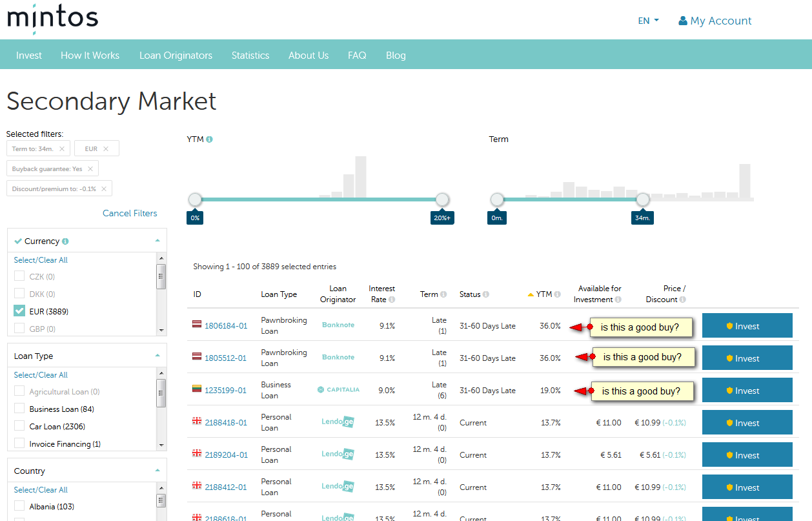Open the EN language dropdown

(x=649, y=21)
